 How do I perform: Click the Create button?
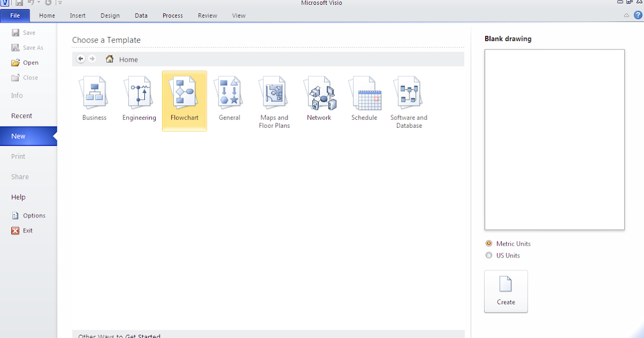(506, 291)
